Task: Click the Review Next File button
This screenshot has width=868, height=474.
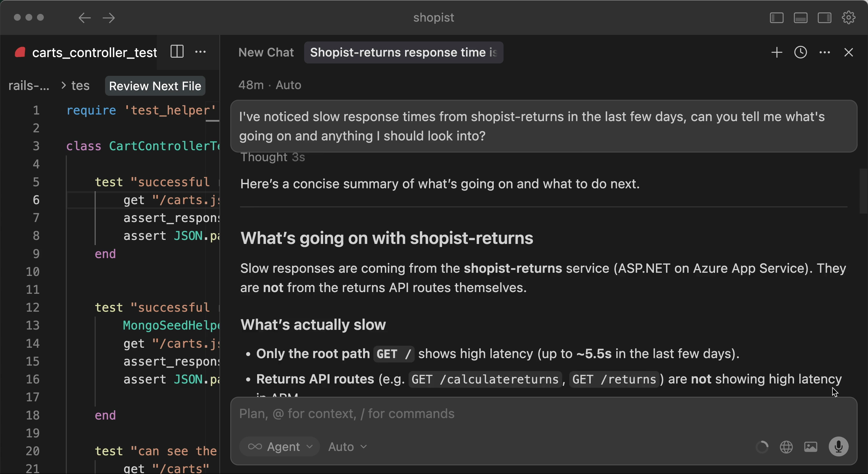Action: pos(155,86)
